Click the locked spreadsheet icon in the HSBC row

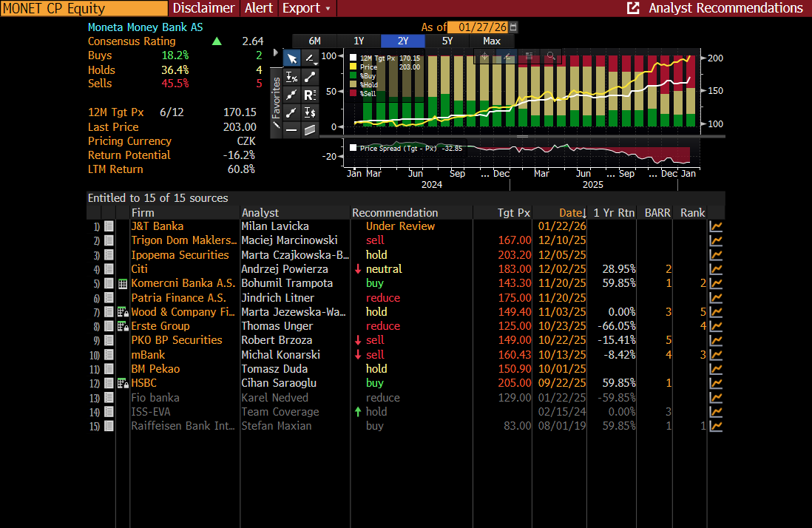coord(123,383)
